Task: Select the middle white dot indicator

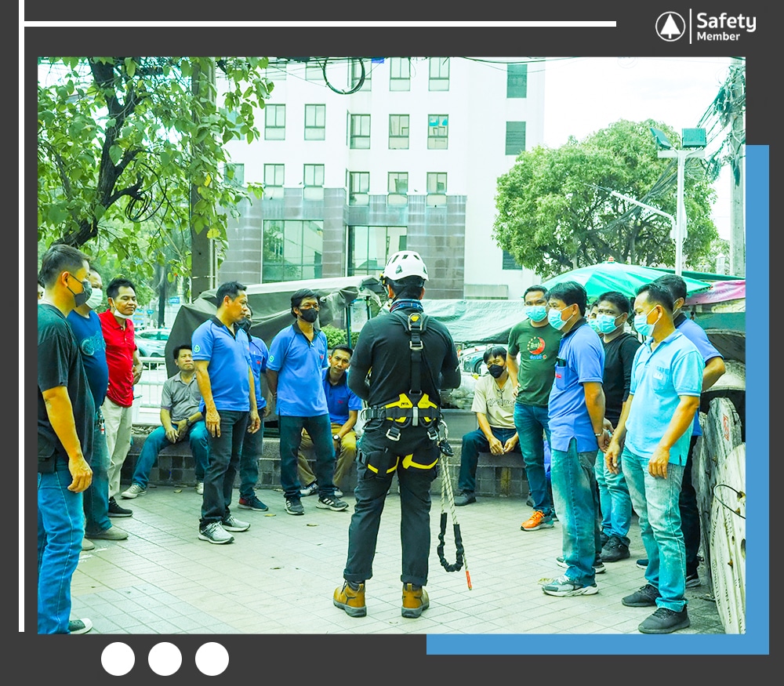Action: (165, 659)
